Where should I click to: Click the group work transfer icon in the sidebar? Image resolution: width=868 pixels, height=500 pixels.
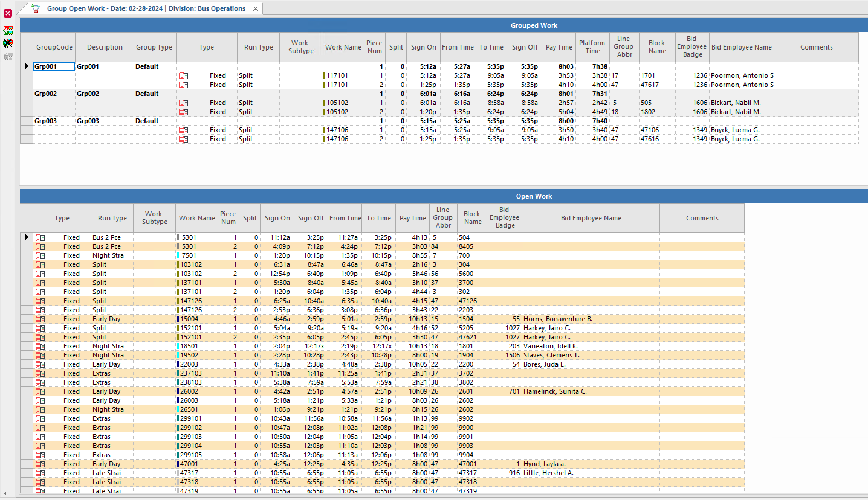pyautogui.click(x=8, y=29)
